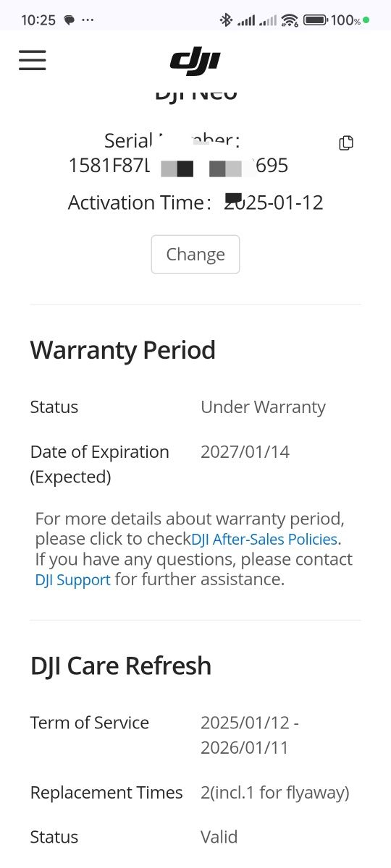Select the Term of Service date range
Image resolution: width=391 pixels, height=868 pixels.
(250, 735)
